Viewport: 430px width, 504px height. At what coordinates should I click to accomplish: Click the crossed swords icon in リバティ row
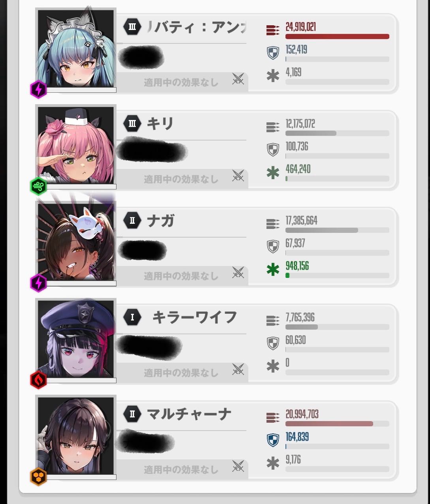(238, 79)
